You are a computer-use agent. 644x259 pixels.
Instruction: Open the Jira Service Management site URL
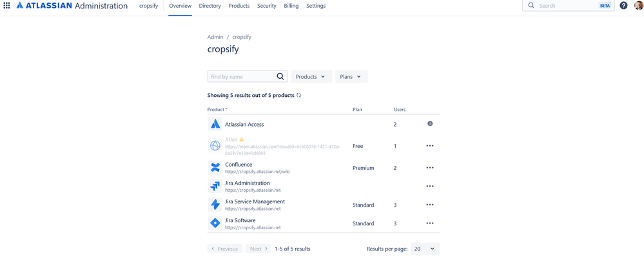[x=253, y=209]
